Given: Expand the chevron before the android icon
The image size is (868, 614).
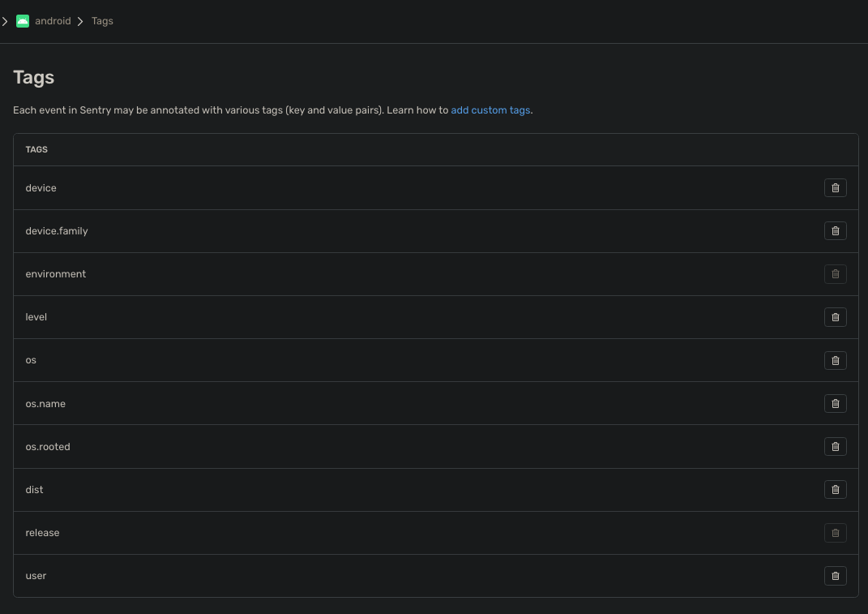Looking at the screenshot, I should tap(6, 20).
